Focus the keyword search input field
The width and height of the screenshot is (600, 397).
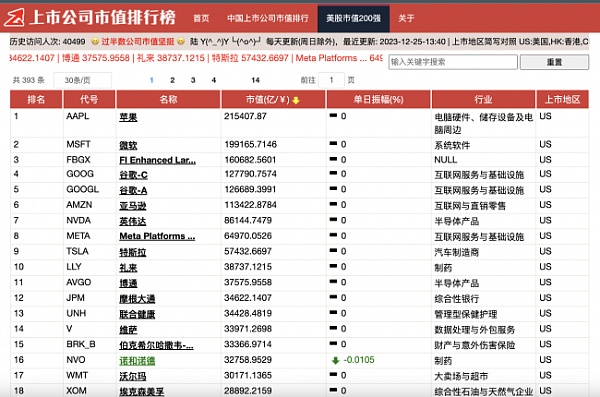tap(453, 62)
